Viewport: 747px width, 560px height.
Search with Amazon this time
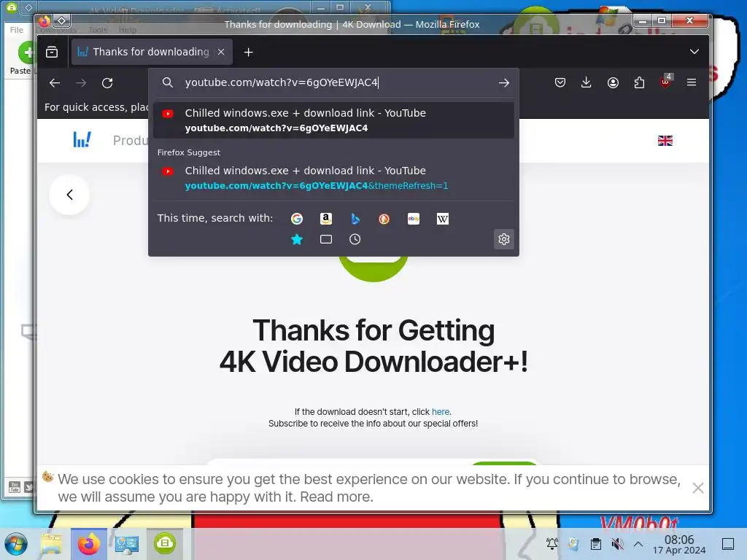[326, 219]
